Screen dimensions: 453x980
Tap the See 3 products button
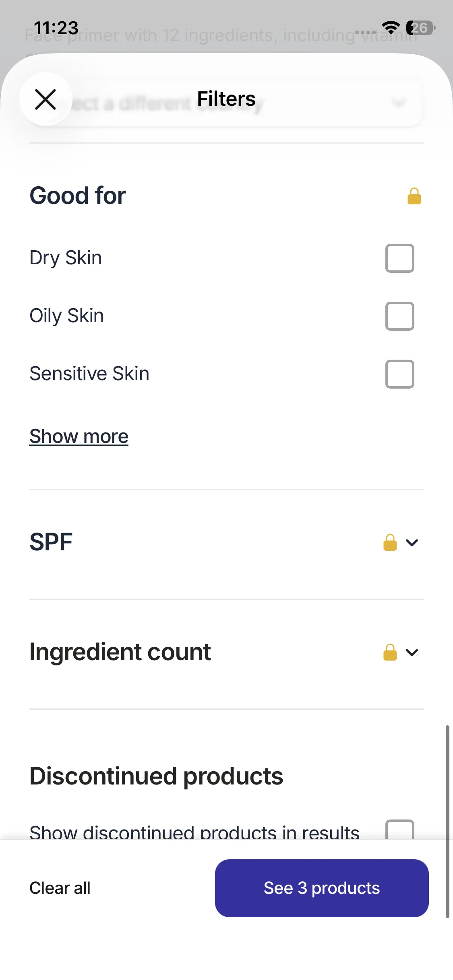(x=321, y=888)
